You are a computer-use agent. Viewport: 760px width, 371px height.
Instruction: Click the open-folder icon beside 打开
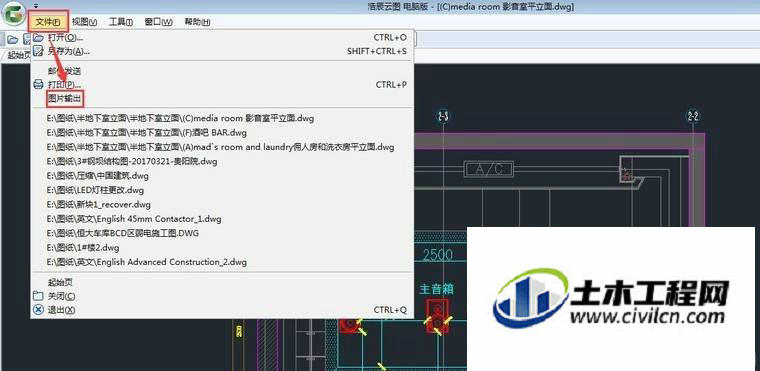click(38, 37)
